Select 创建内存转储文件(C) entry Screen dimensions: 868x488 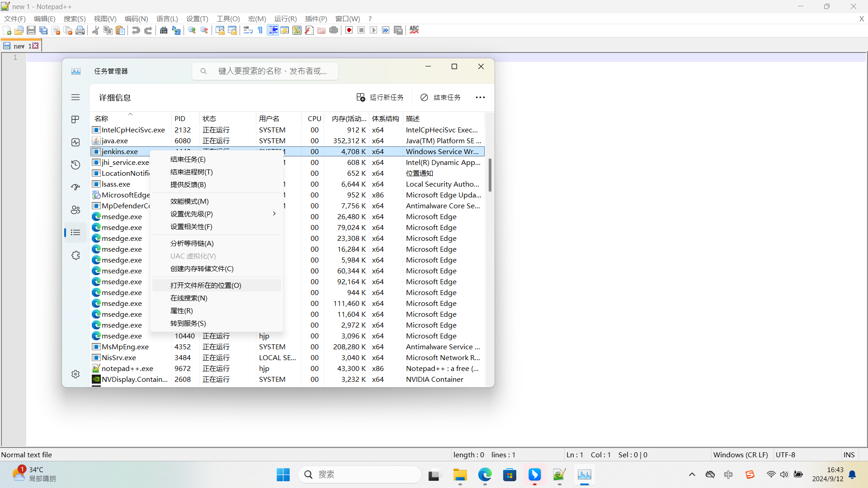[217, 269]
